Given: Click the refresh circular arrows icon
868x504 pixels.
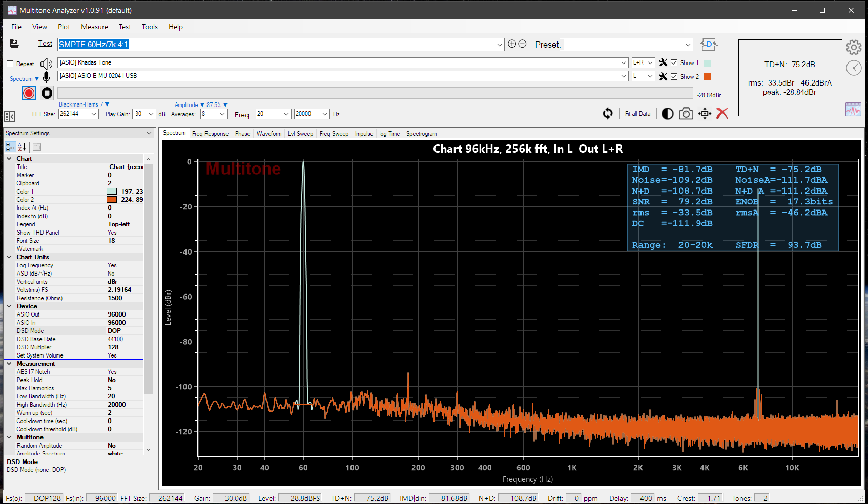Looking at the screenshot, I should point(608,114).
